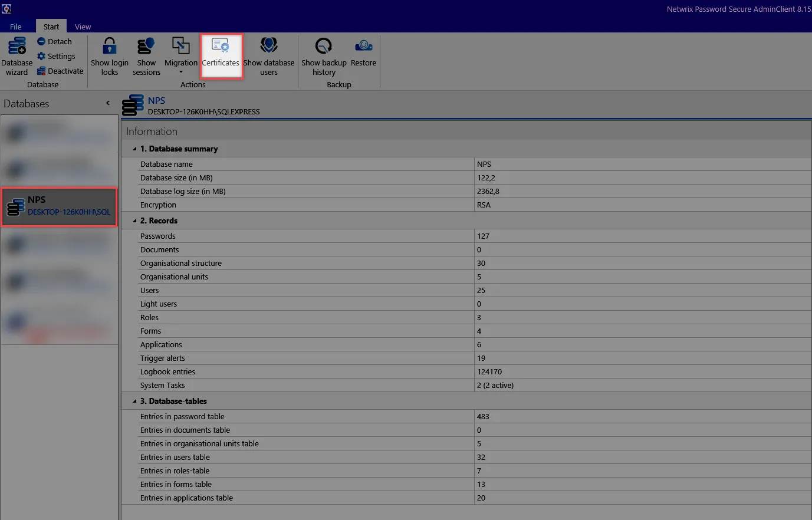Collapse the Records section
The height and width of the screenshot is (520, 812).
[x=134, y=221]
